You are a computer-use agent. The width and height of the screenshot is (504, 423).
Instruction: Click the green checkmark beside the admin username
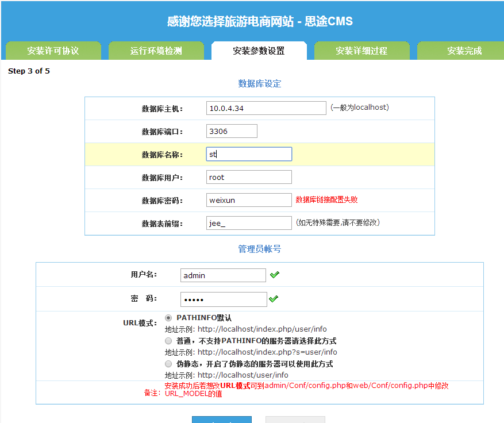point(275,275)
